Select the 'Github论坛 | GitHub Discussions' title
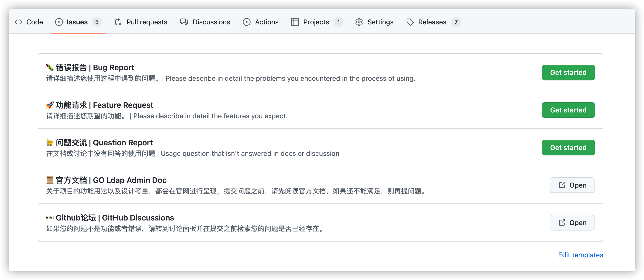The height and width of the screenshot is (280, 644). point(115,218)
